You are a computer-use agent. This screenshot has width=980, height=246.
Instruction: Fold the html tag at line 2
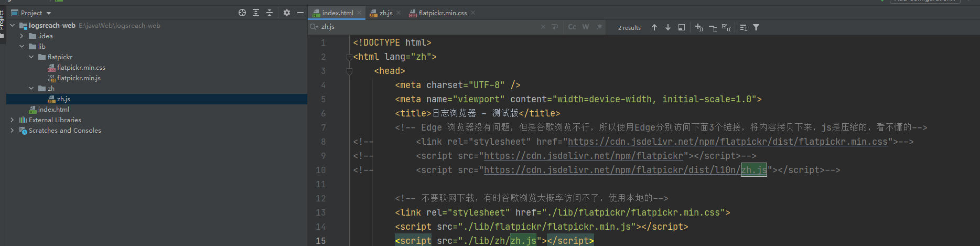click(x=349, y=57)
